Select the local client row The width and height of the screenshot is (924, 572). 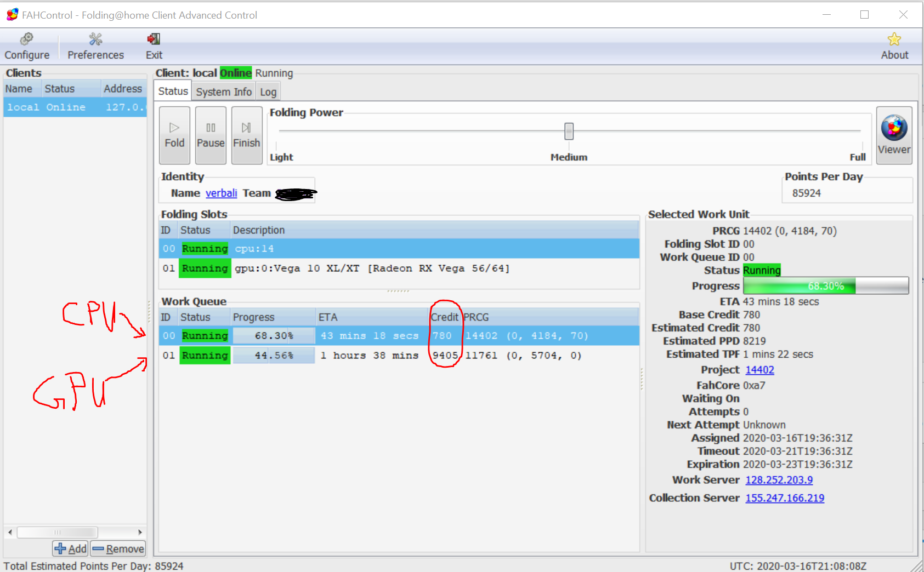(x=75, y=107)
